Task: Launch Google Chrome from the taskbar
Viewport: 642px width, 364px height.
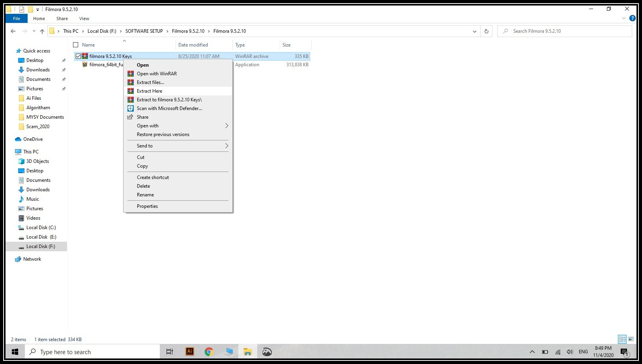Action: tap(209, 351)
